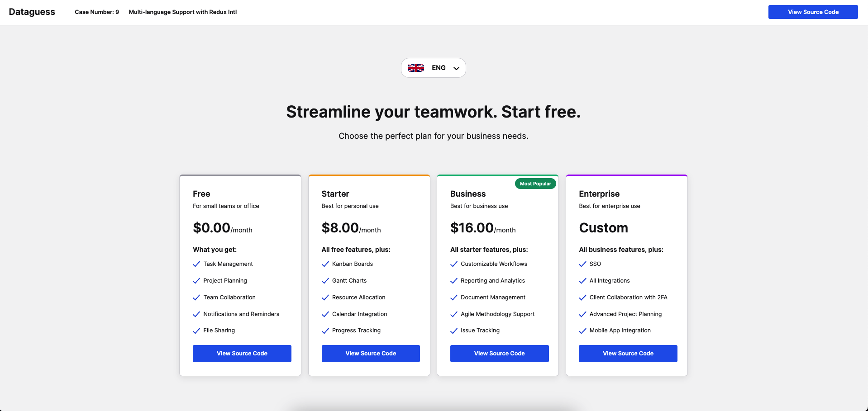Click View Source Code in Free plan
The height and width of the screenshot is (411, 868).
[x=242, y=354]
